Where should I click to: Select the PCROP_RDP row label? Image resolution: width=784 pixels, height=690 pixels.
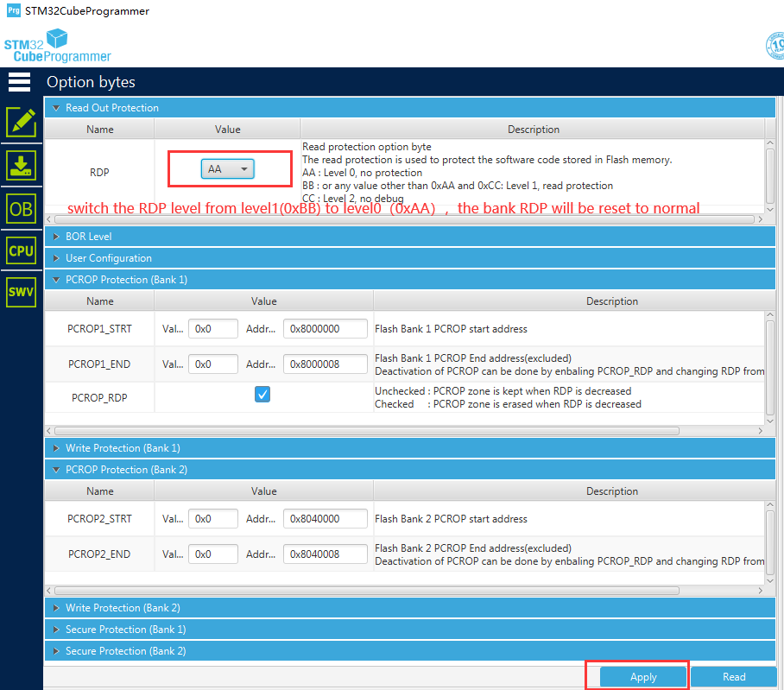[99, 397]
